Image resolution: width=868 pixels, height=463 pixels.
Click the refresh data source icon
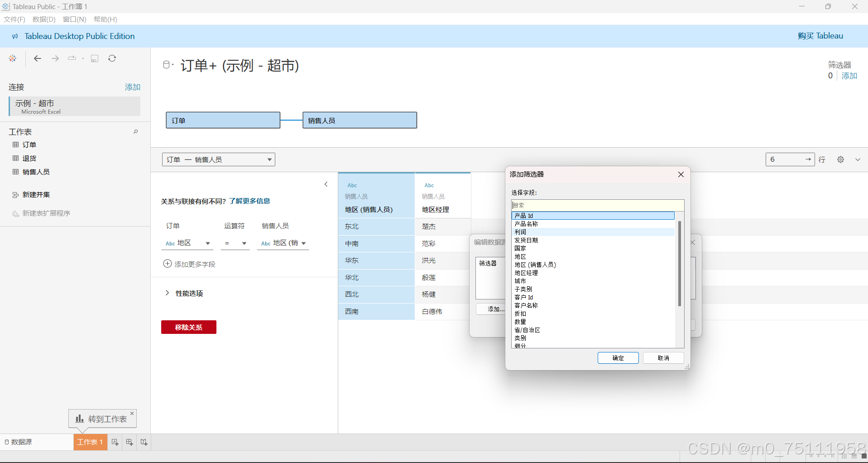tap(112, 58)
